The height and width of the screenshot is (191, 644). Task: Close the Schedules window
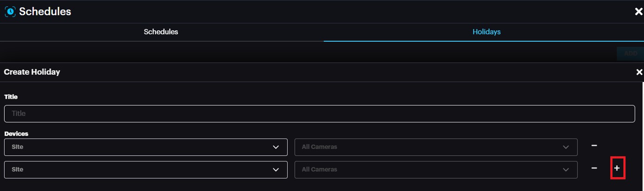(x=638, y=12)
